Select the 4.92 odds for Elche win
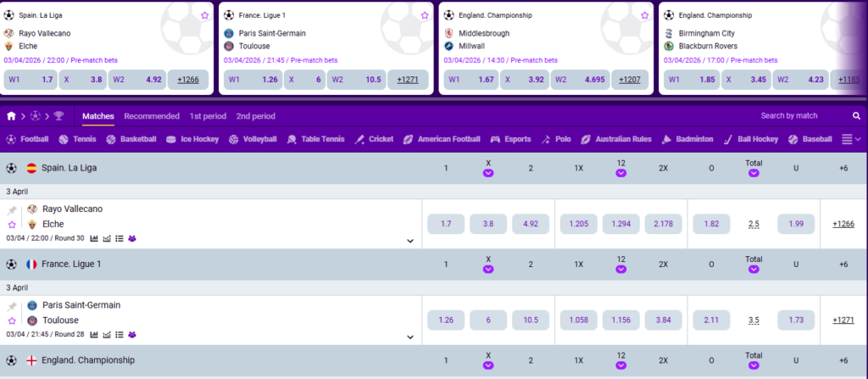The image size is (868, 379). tap(531, 224)
